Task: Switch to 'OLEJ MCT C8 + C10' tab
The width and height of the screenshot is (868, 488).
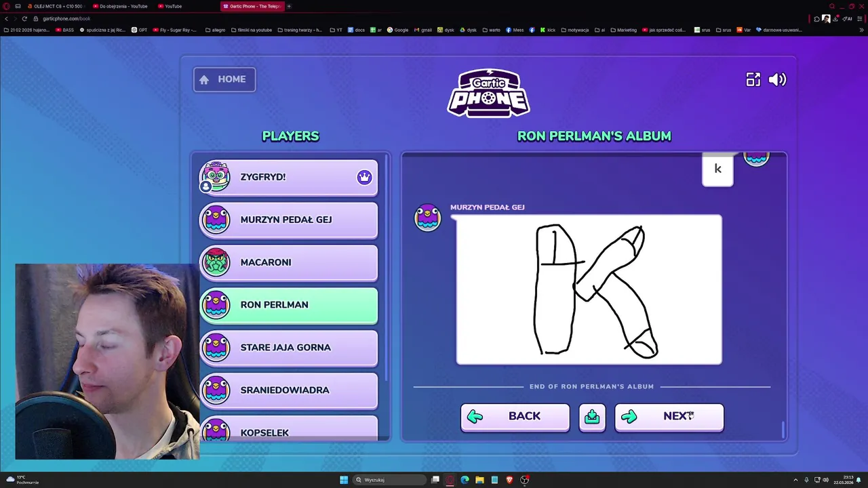Action: (54, 6)
